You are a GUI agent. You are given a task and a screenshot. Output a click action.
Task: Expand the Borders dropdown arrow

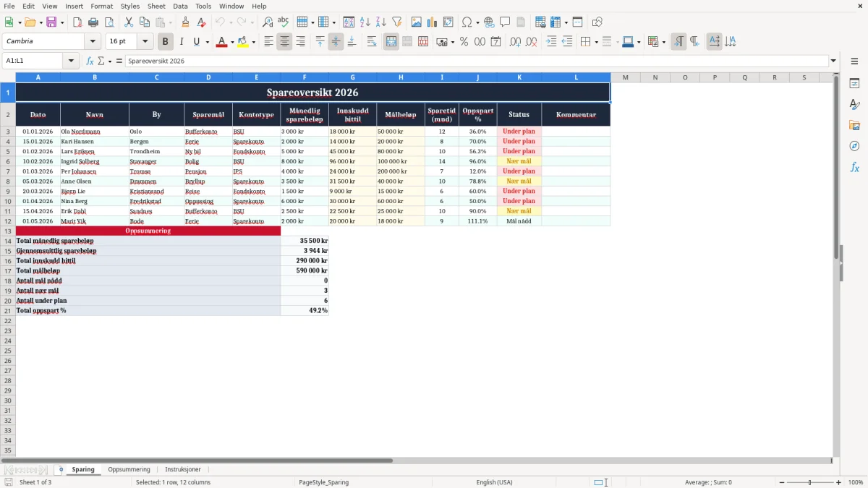(x=596, y=42)
